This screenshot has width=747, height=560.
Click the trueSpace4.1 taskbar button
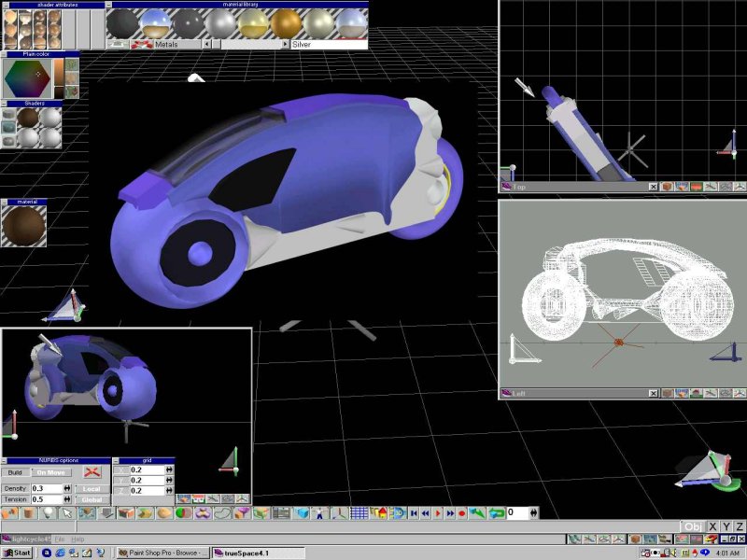click(258, 553)
